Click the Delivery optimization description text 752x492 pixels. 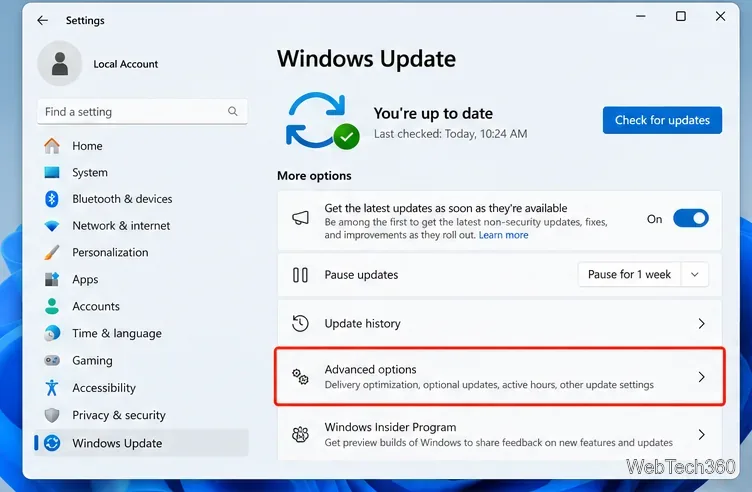pos(489,385)
